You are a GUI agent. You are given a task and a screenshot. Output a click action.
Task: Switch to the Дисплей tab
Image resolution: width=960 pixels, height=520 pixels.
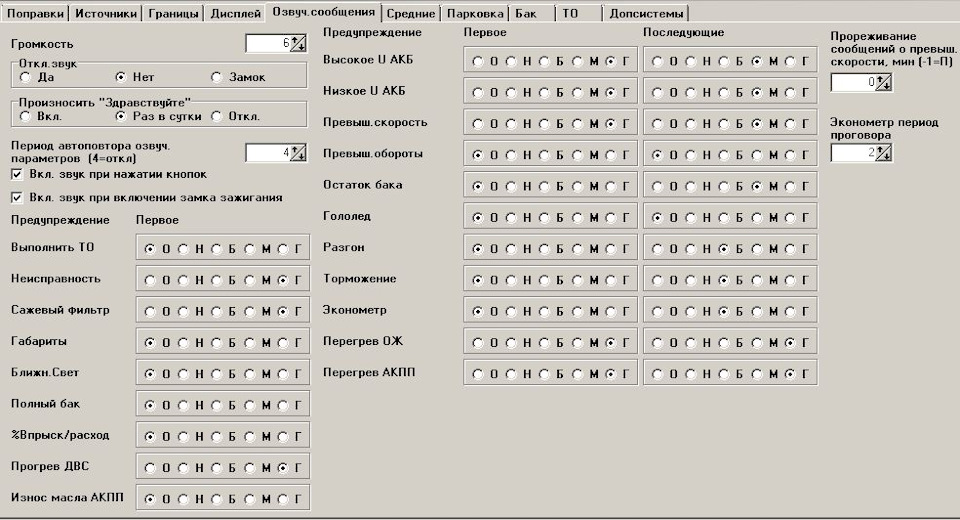tap(235, 13)
